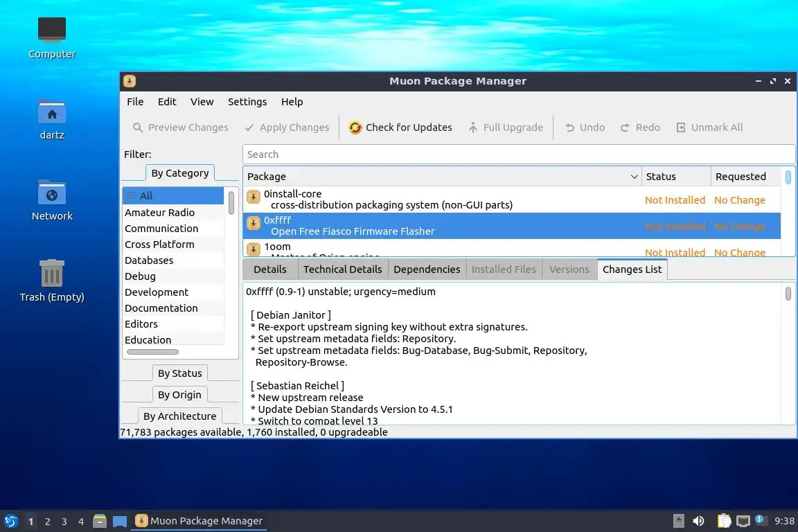Click the 1oom package icon

254,249
